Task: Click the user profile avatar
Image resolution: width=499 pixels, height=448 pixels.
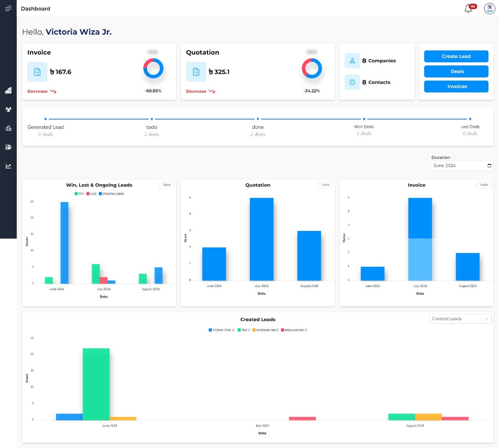Action: (x=489, y=9)
